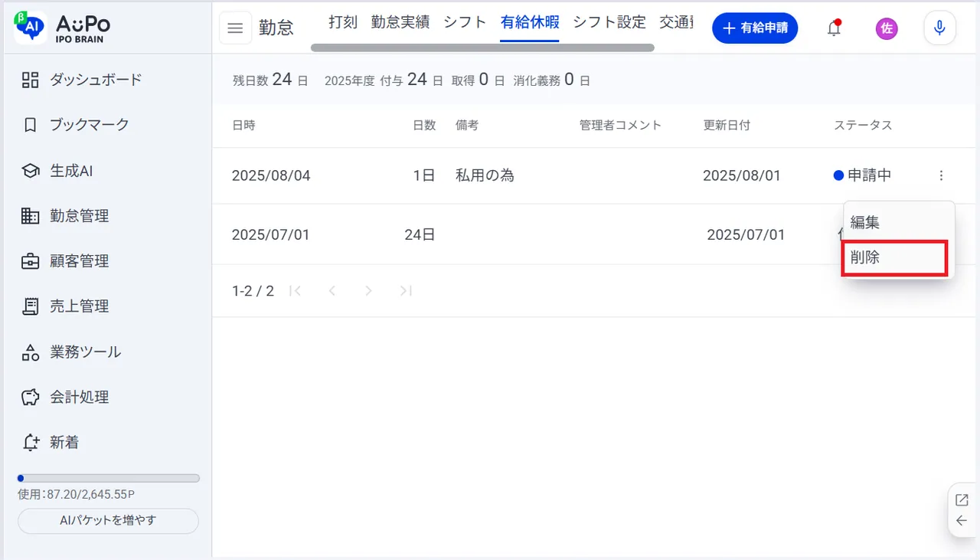Click the AI packet usage progress bar
The width and height of the screenshot is (980, 560).
pyautogui.click(x=108, y=478)
